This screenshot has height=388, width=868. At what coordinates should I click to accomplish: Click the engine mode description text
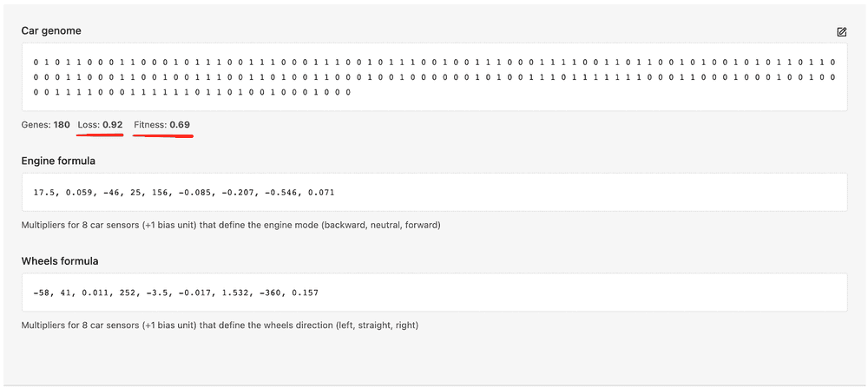tap(231, 225)
